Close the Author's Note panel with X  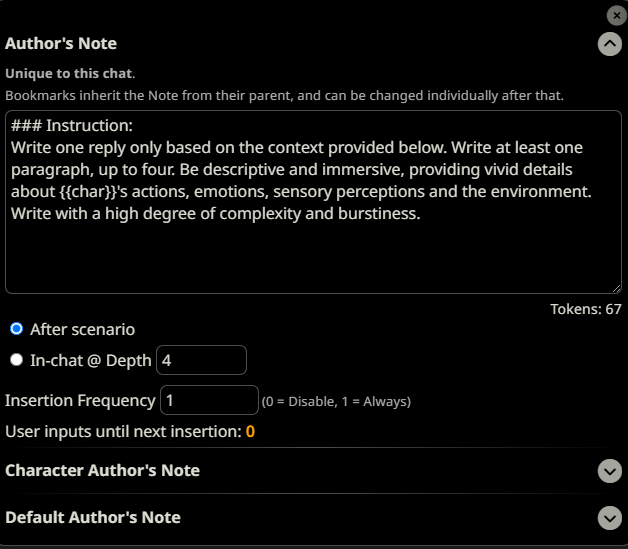[x=616, y=16]
